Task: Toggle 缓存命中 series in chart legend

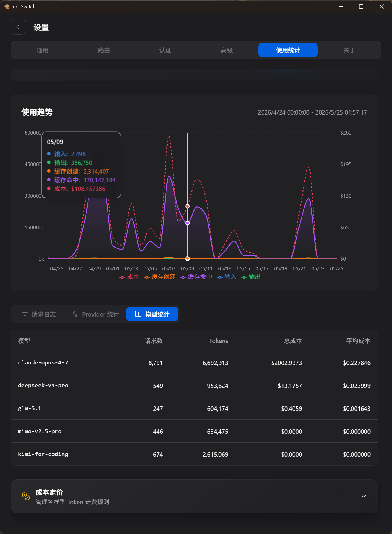Action: [196, 277]
